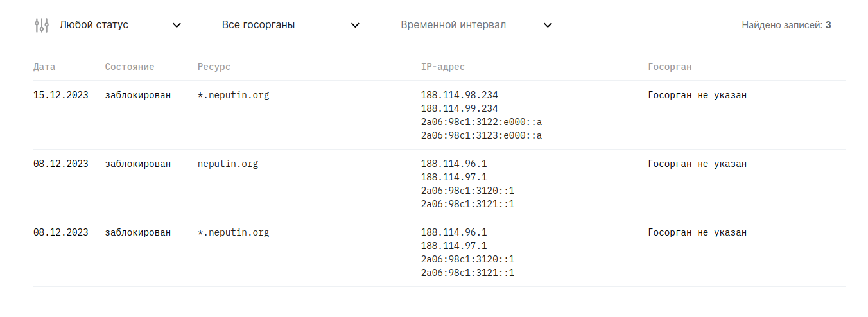
Task: Click the Состояние column header
Action: pyautogui.click(x=130, y=67)
